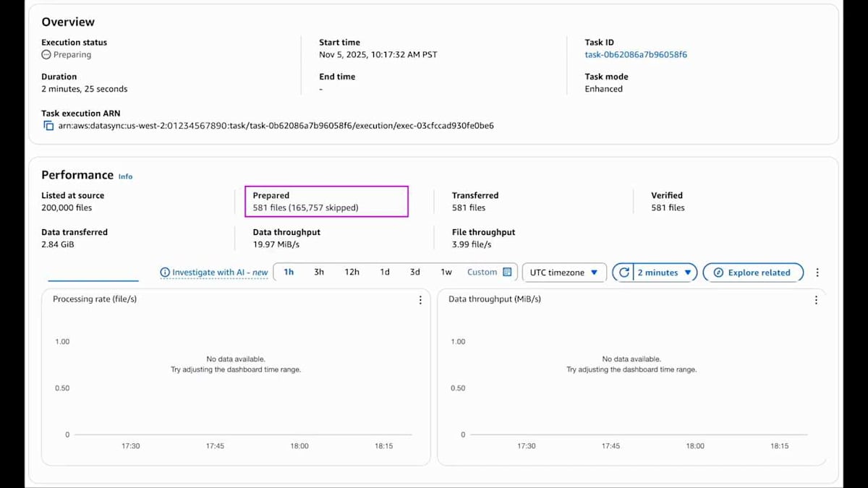Click the Overview section heading
Viewport: 868px width, 488px height.
click(68, 22)
